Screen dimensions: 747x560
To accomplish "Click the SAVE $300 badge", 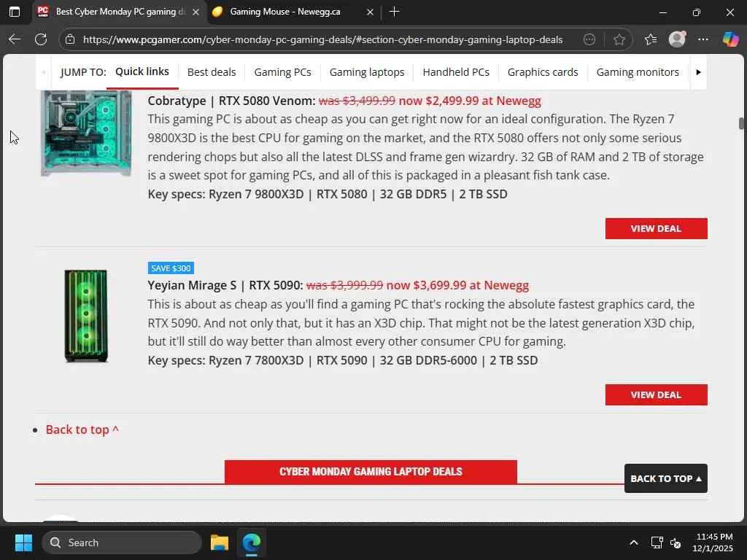I will point(171,268).
